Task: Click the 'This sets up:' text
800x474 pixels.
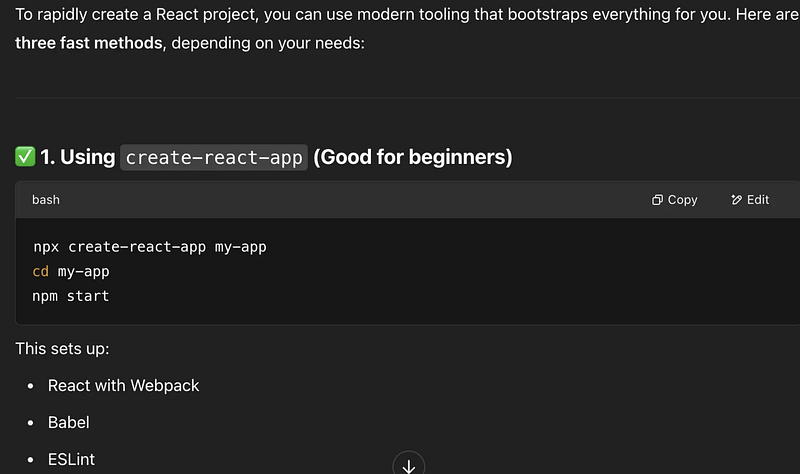Action: click(x=63, y=349)
